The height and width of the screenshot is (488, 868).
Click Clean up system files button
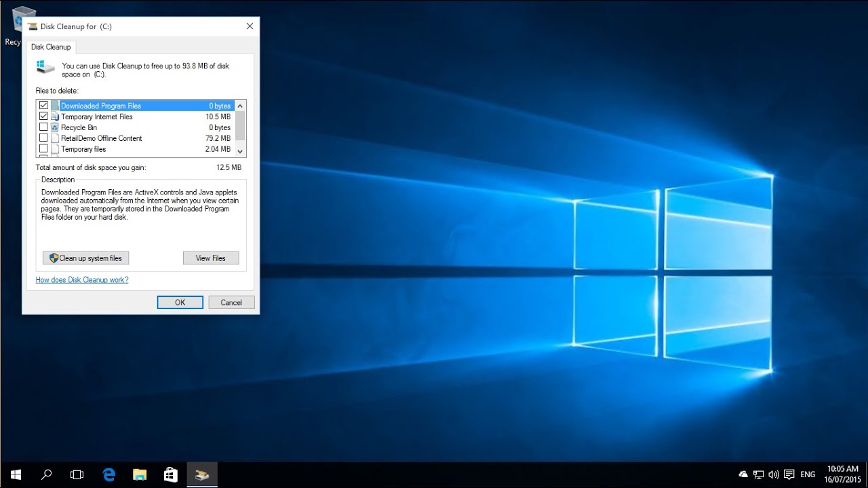(x=85, y=258)
